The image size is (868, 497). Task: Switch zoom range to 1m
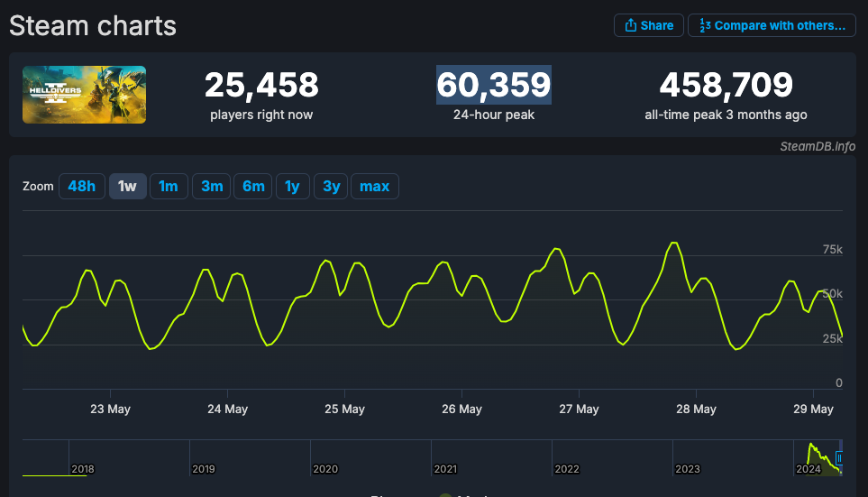coord(169,186)
